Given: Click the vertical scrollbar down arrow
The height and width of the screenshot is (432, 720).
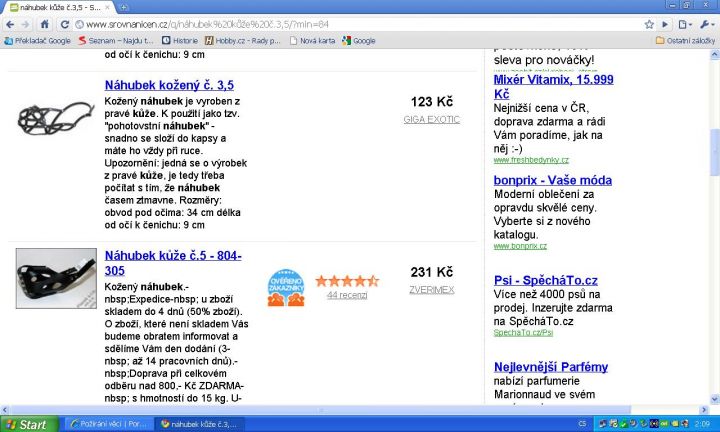Looking at the screenshot, I should 714,399.
